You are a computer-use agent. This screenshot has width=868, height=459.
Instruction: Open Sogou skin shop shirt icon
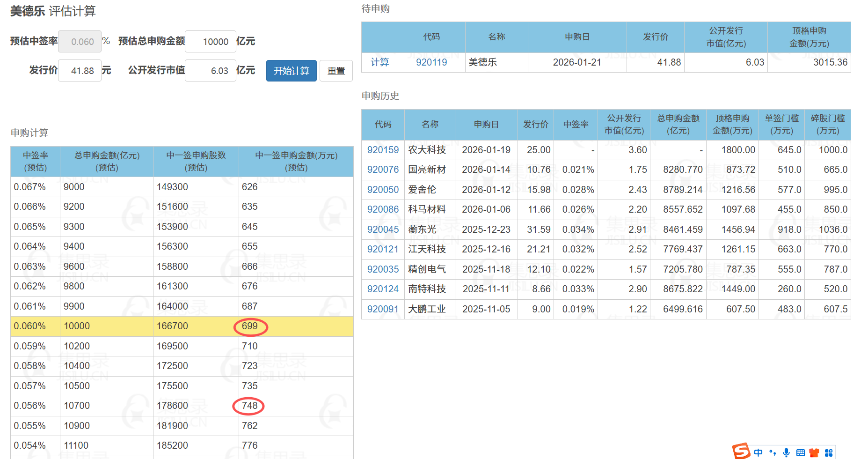tap(815, 452)
